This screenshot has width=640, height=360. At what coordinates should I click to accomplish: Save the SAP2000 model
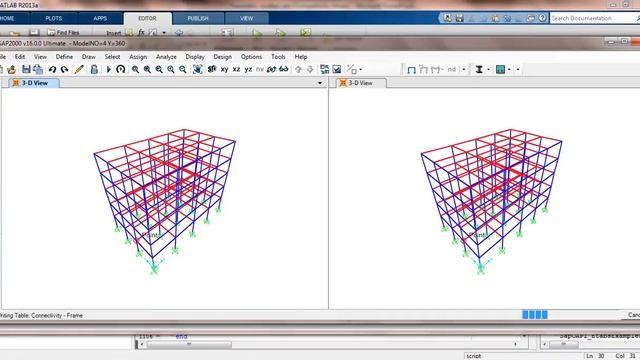(x=26, y=69)
